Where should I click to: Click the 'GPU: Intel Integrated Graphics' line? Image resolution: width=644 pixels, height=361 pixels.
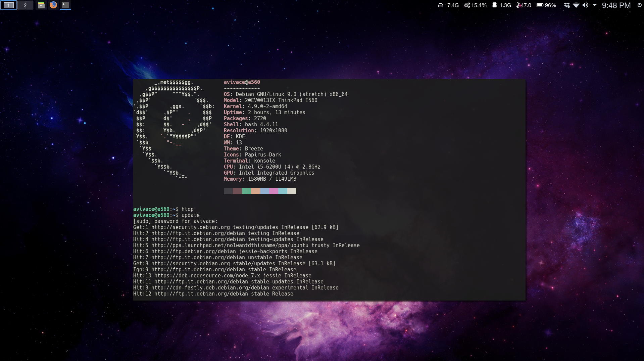point(269,173)
